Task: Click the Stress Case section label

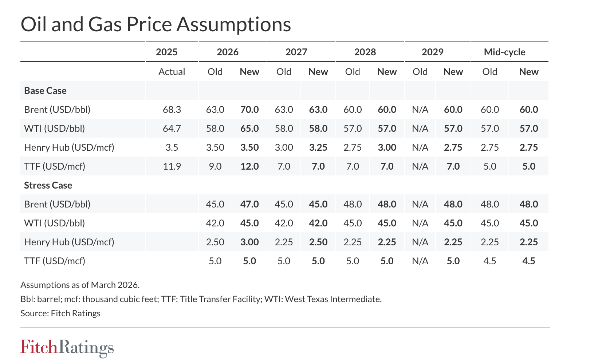Action: [x=48, y=185]
